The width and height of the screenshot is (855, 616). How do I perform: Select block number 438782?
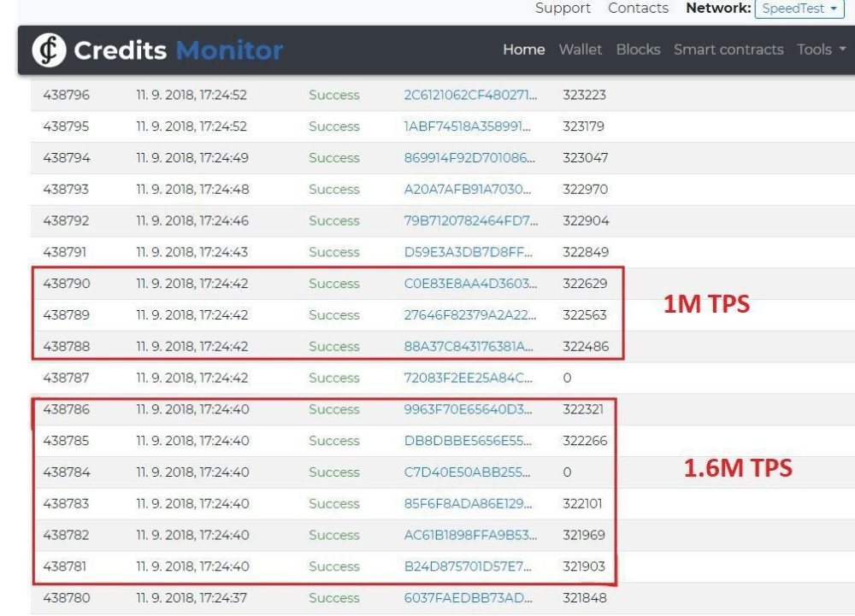[x=66, y=536]
